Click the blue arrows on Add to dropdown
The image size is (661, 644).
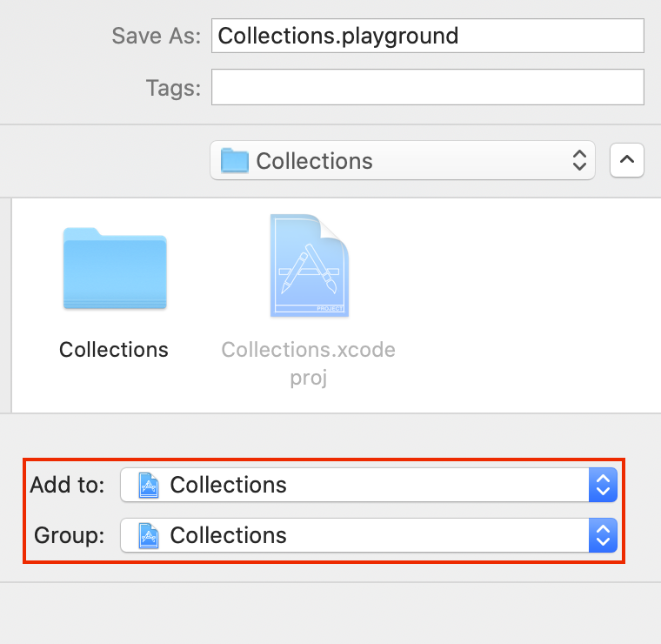(x=603, y=485)
